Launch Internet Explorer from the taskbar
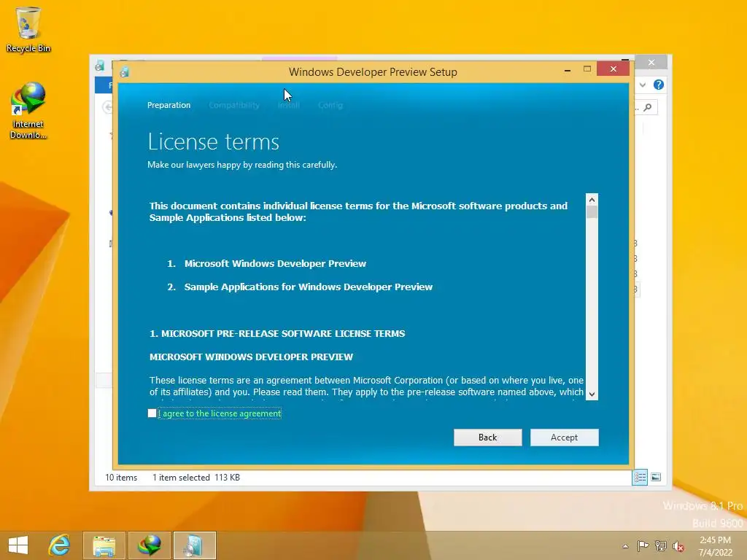The width and height of the screenshot is (747, 560). (x=59, y=545)
